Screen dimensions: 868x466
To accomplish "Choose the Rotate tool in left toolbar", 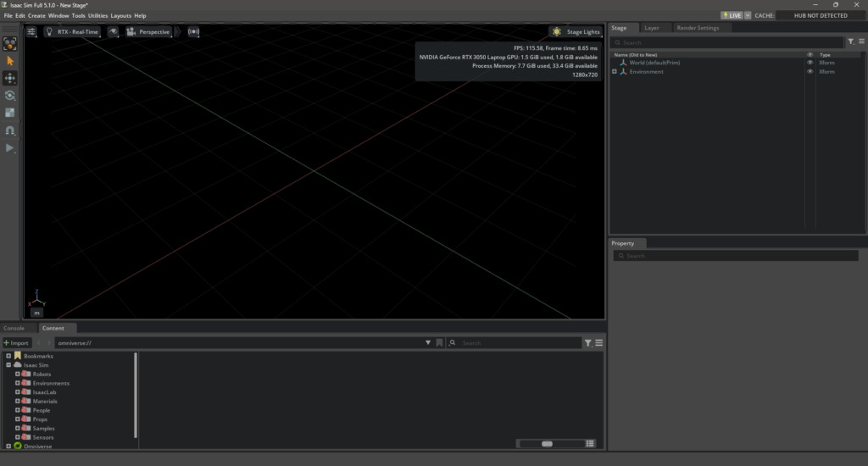I will [10, 96].
